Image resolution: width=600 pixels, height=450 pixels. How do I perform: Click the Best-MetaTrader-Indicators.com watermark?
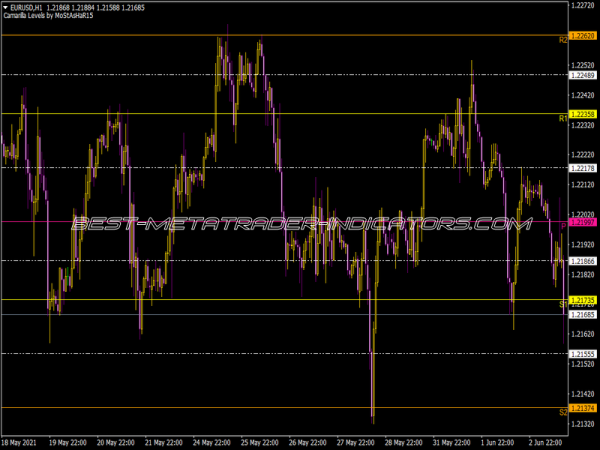[x=300, y=224]
